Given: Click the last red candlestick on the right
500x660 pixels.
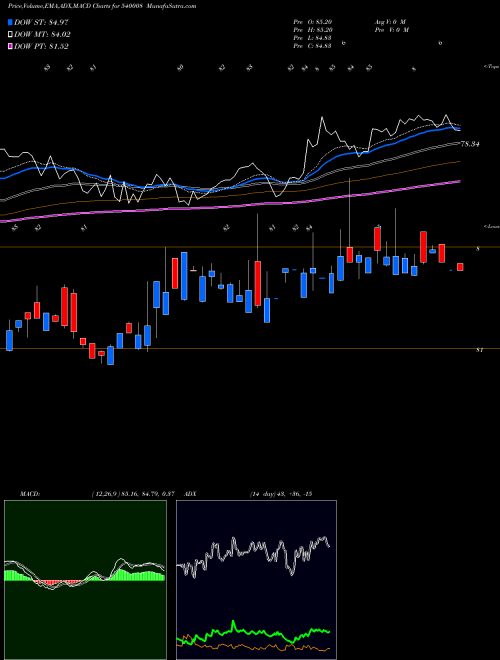Looking at the screenshot, I should click(x=460, y=267).
